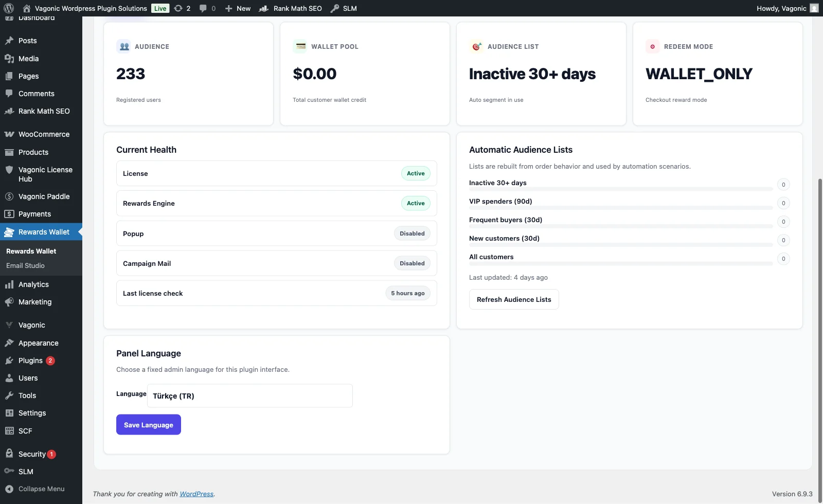This screenshot has width=823, height=504.
Task: Open the WooCommerce icon in sidebar
Action: pyautogui.click(x=9, y=134)
